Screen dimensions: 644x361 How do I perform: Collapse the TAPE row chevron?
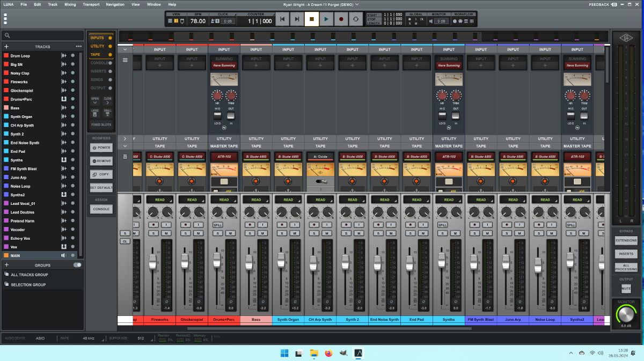(125, 146)
